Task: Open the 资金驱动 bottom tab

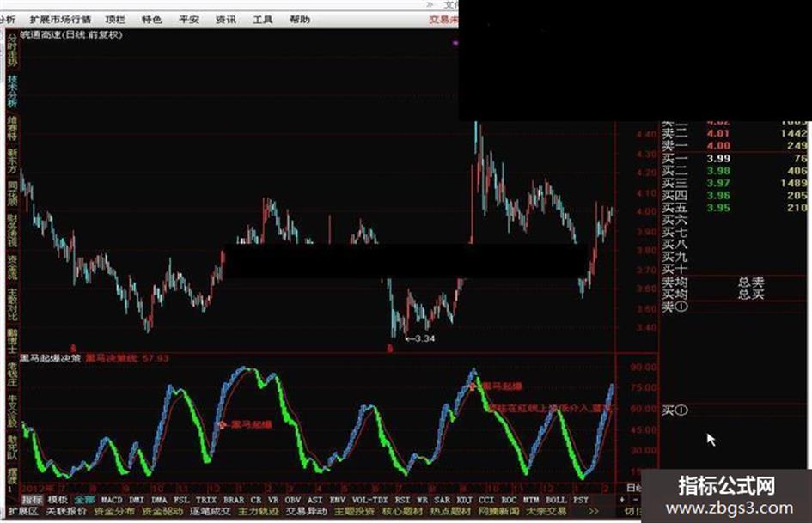Action: [x=162, y=511]
